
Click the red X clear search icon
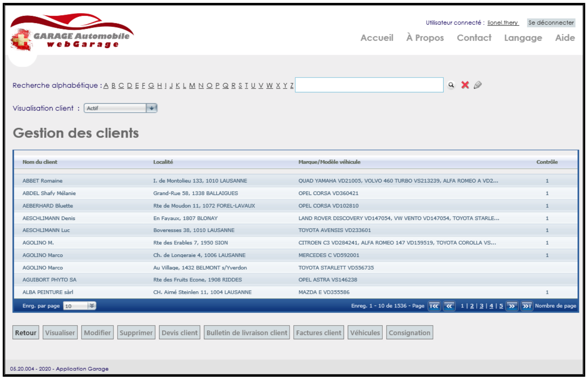coord(465,85)
